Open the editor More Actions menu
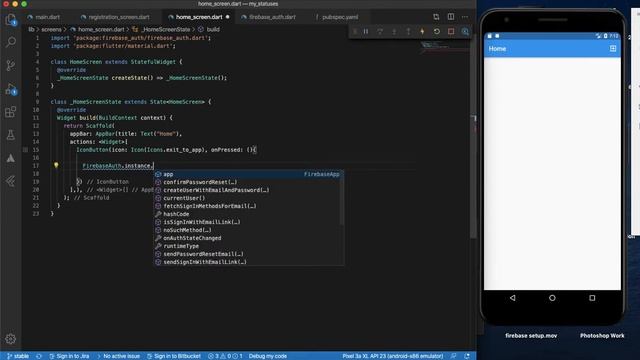The height and width of the screenshot is (360, 640). tap(465, 17)
